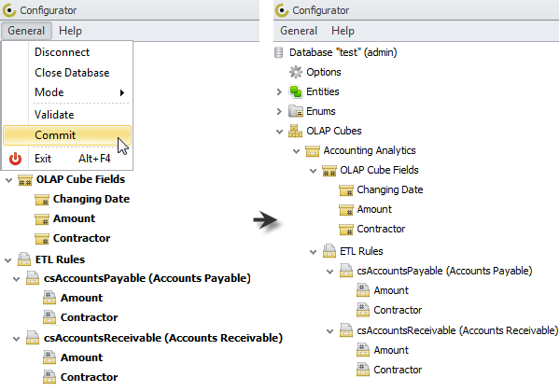Click the Enums folder icon
The image size is (560, 392).
click(296, 111)
